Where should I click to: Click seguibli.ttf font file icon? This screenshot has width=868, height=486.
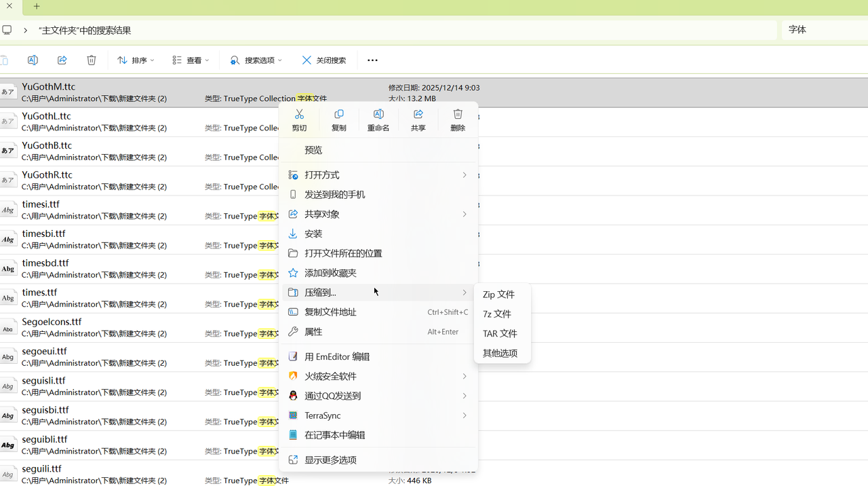[8, 445]
